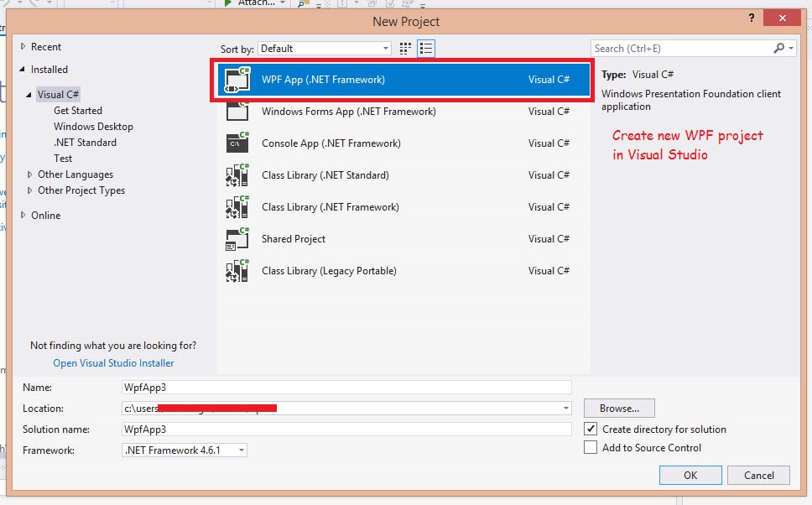Switch to list view of templates
The image size is (812, 505).
point(426,49)
